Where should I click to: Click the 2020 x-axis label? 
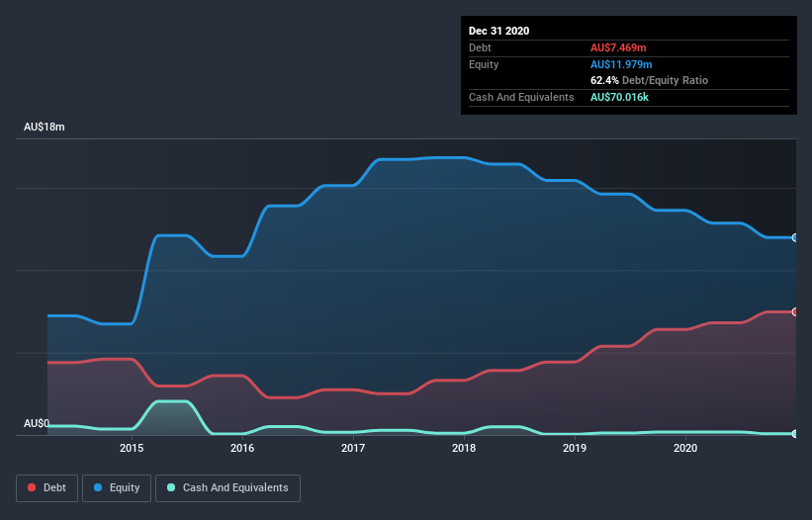685,448
